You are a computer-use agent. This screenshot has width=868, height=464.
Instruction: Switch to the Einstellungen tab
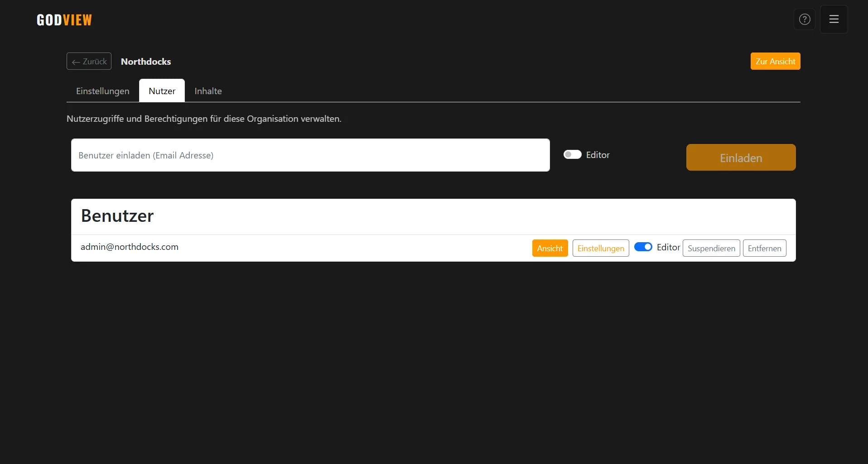point(102,91)
